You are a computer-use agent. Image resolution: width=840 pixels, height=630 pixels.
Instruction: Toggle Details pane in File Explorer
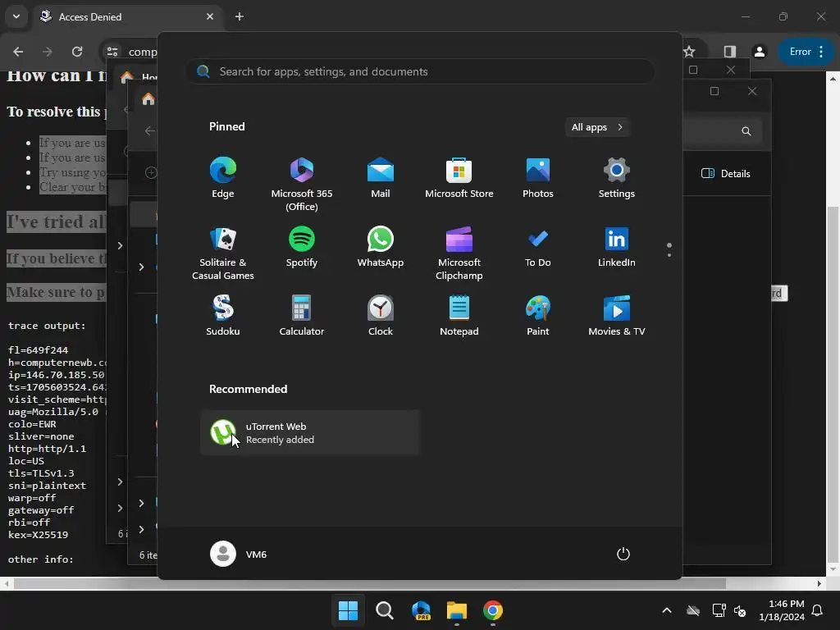726,174
